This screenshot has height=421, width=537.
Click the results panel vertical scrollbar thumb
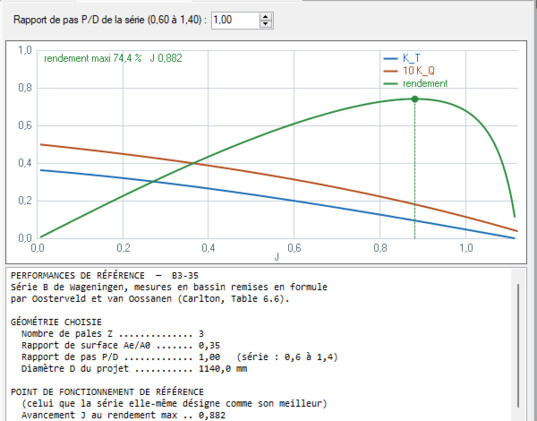click(518, 345)
